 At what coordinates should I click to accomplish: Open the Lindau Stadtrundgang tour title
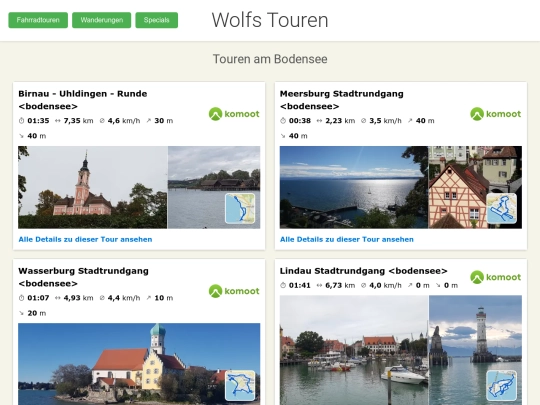(363, 271)
